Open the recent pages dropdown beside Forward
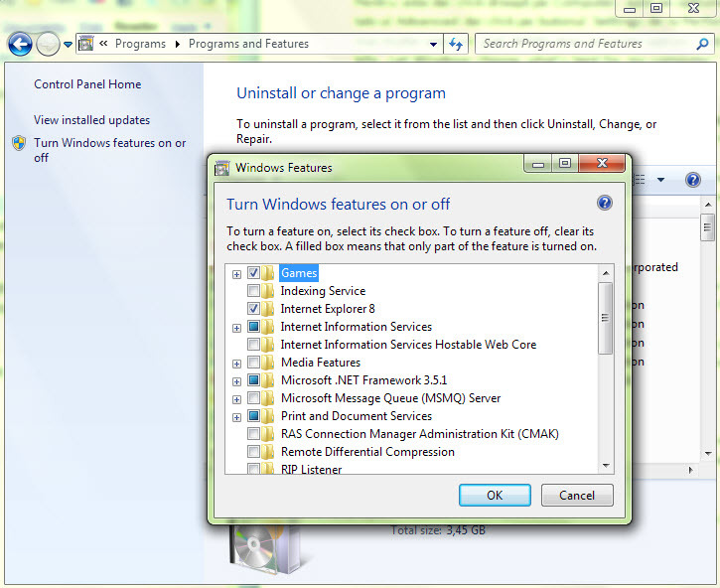720x588 pixels. tap(68, 45)
